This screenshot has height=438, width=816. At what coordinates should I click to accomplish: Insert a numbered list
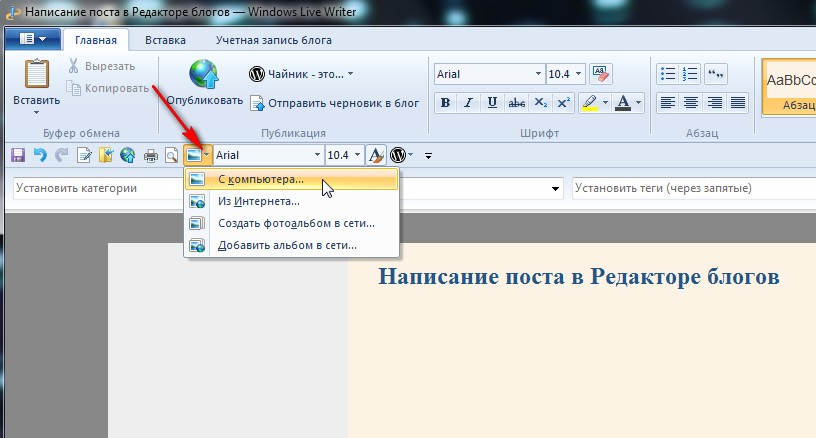click(x=690, y=74)
